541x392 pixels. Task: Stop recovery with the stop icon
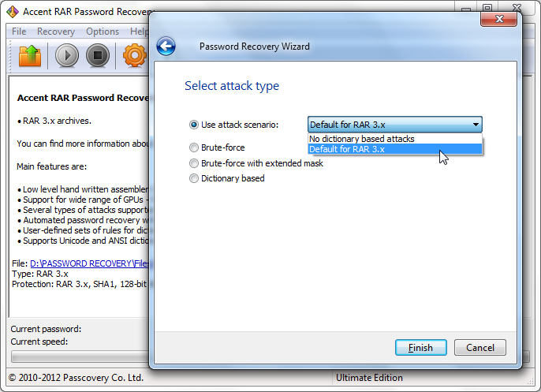click(98, 55)
